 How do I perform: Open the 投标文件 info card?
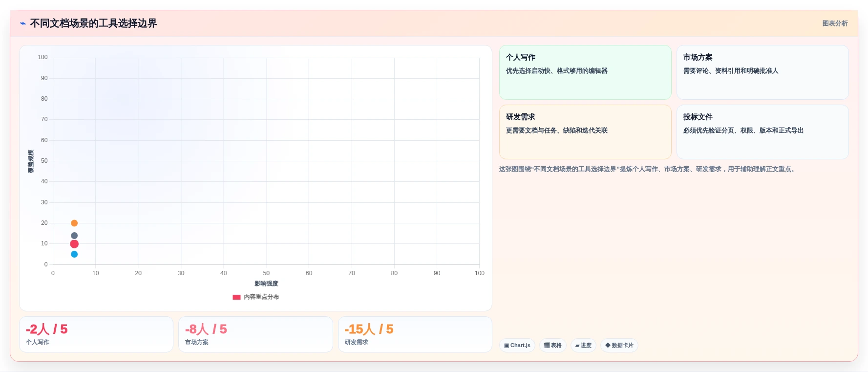click(x=762, y=132)
